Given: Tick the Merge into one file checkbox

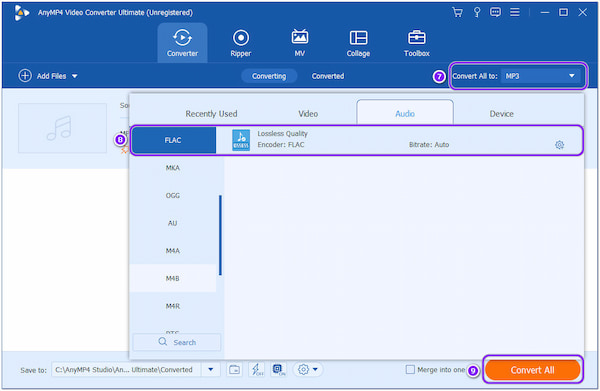Looking at the screenshot, I should click(410, 370).
